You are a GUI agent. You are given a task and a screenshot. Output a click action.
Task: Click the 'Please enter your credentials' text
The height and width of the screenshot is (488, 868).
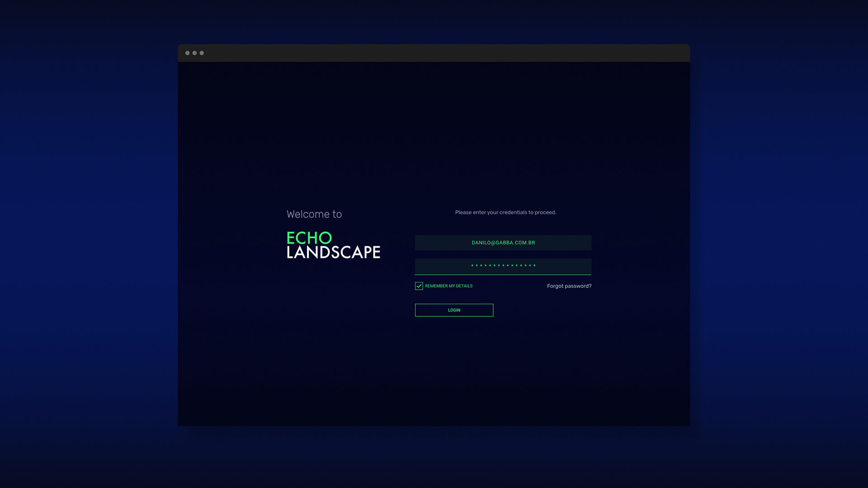[x=505, y=212]
